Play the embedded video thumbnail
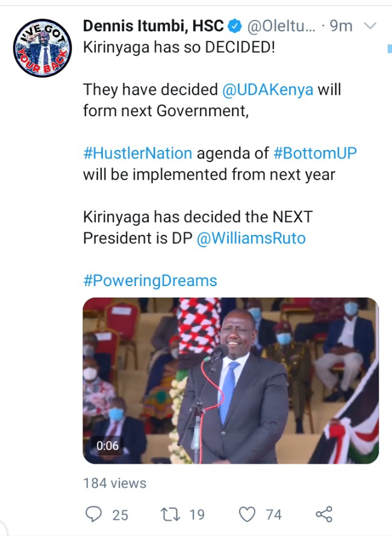392x536 pixels. 231,381
